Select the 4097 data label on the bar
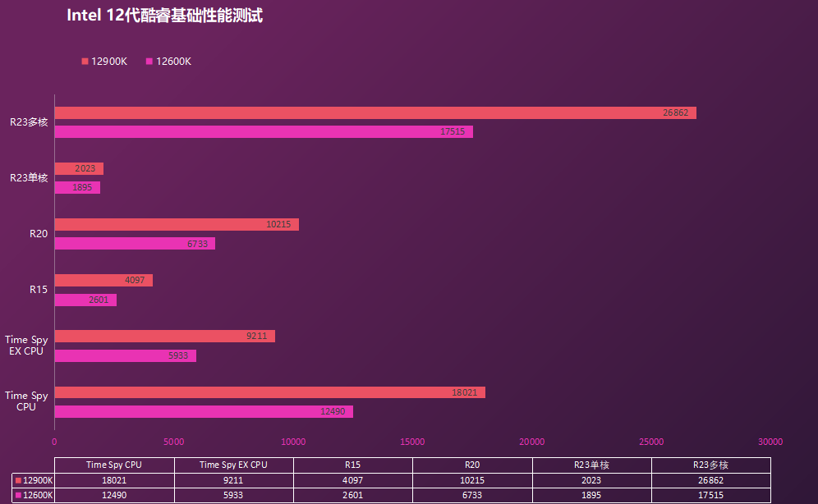Screen dimensions: 818x504 click(135, 281)
